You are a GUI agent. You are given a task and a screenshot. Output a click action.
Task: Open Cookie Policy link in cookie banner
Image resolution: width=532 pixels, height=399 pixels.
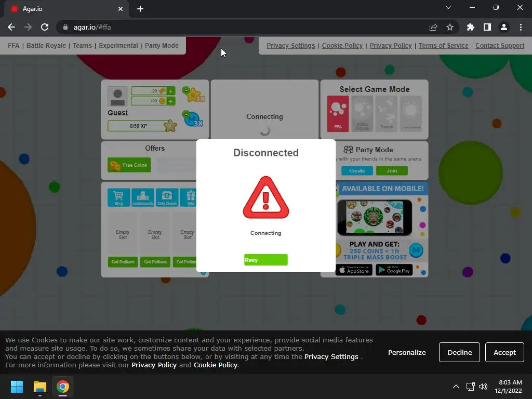(215, 365)
